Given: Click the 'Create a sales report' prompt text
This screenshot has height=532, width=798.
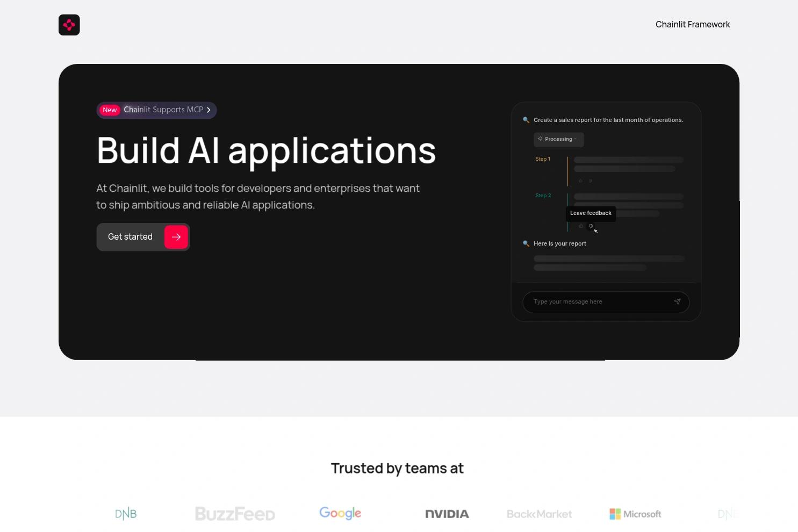Looking at the screenshot, I should click(x=608, y=120).
